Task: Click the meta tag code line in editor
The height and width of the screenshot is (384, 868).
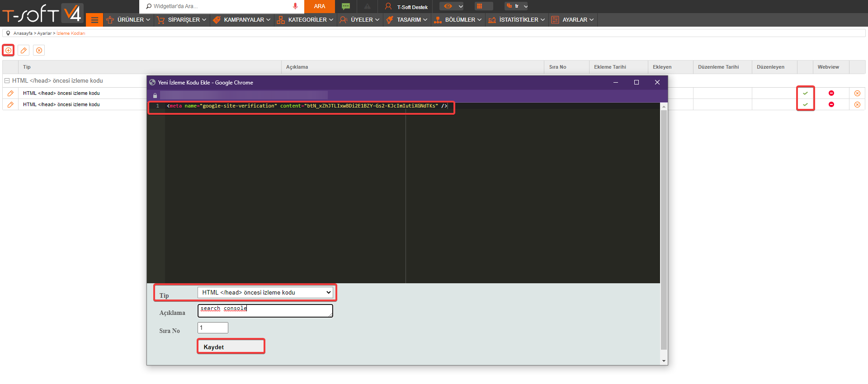Action: [307, 106]
